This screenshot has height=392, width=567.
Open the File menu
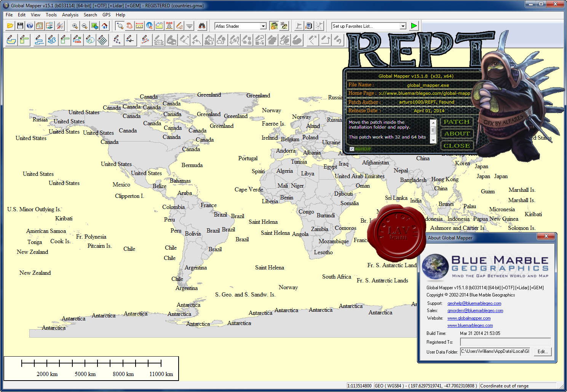click(9, 15)
